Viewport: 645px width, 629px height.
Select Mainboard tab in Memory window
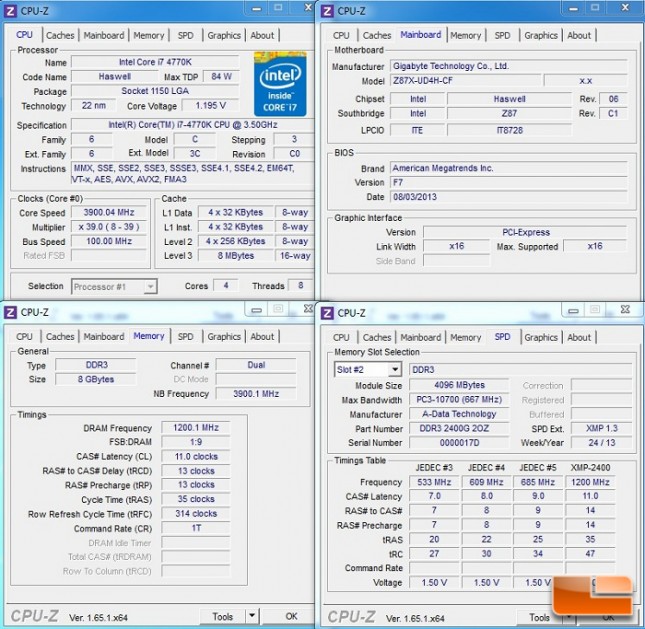[104, 337]
